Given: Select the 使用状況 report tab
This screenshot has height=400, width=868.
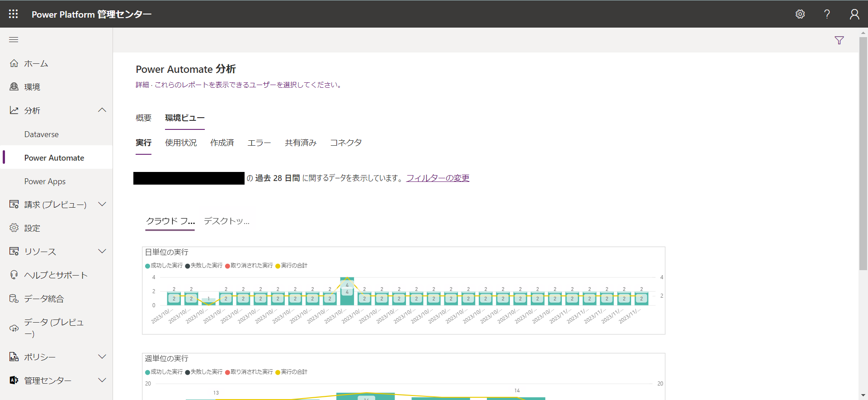Looking at the screenshot, I should click(181, 143).
